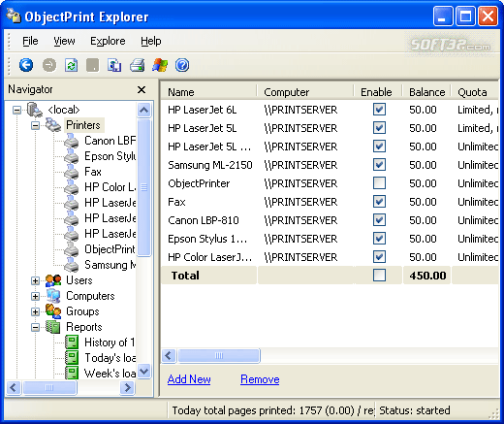The height and width of the screenshot is (424, 504).
Task: Click the gray Stop toolbar icon
Action: (93, 65)
